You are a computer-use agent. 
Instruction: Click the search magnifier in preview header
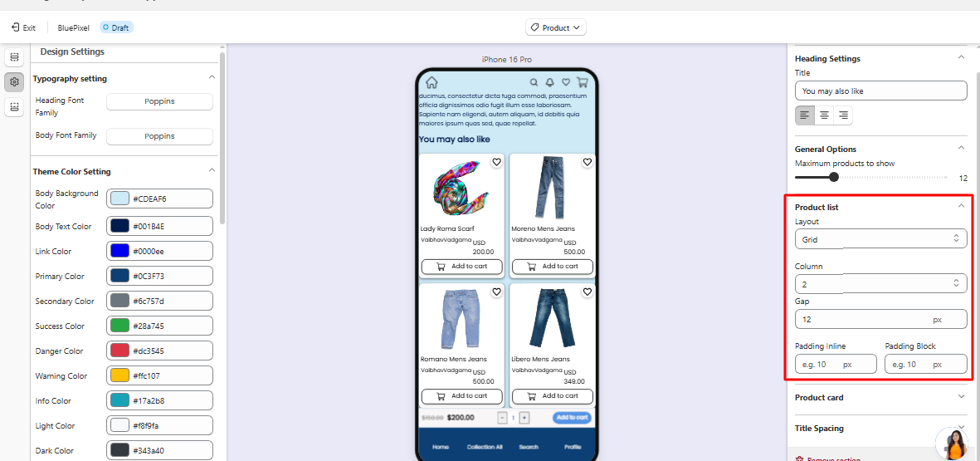pos(534,82)
